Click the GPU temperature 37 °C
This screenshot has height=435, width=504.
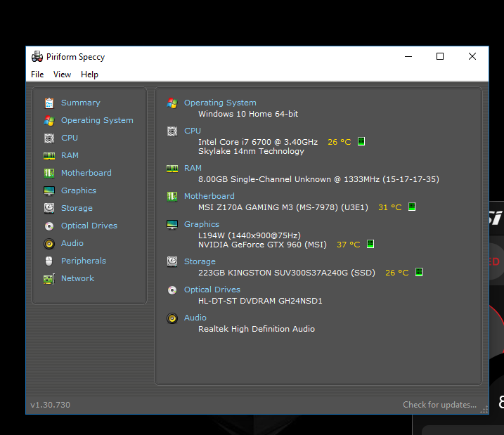click(349, 245)
